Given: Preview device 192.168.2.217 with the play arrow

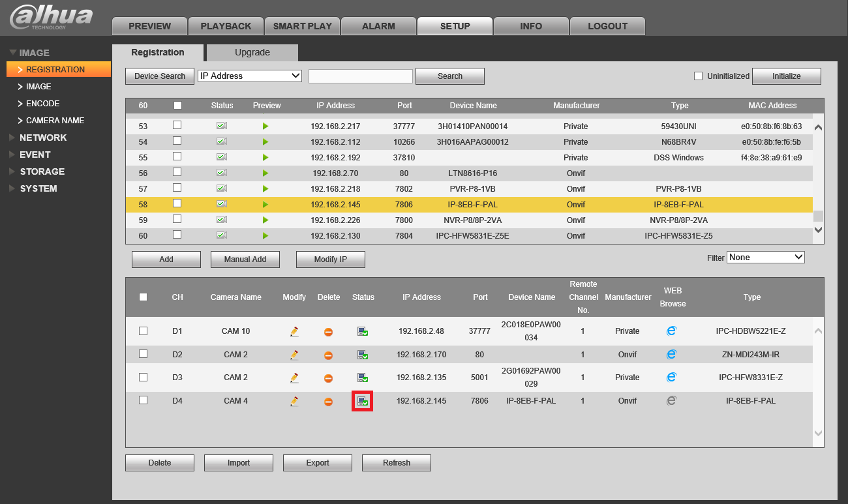Looking at the screenshot, I should [x=265, y=126].
